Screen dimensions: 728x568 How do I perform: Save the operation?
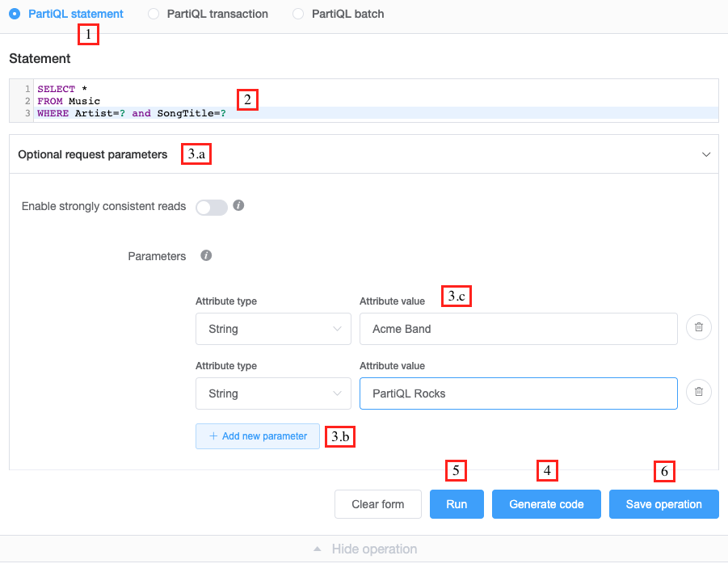(663, 503)
